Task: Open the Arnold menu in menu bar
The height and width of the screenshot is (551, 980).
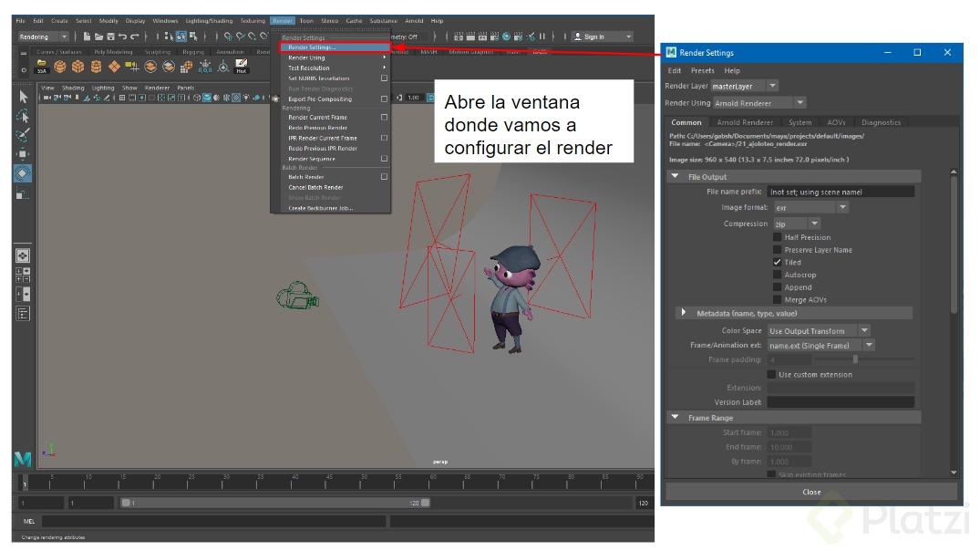Action: pos(414,21)
